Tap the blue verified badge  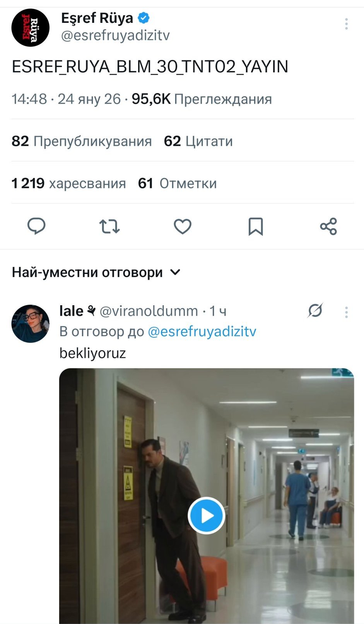click(144, 18)
